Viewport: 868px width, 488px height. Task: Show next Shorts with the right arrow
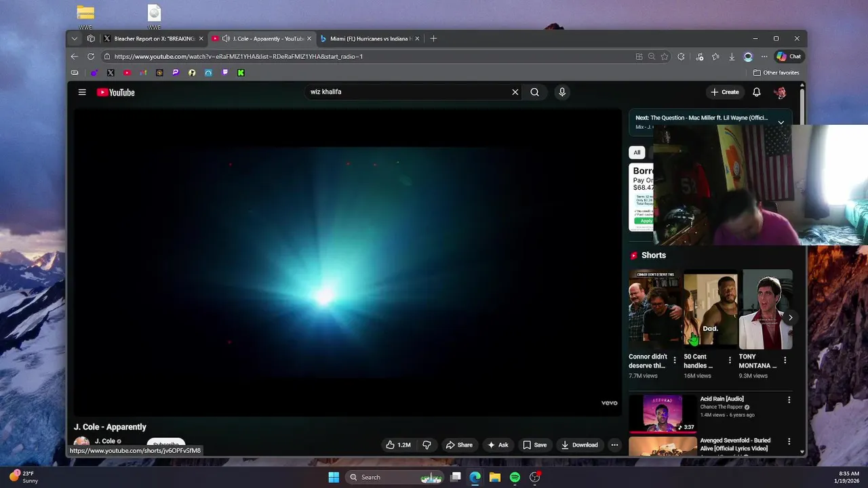tap(790, 317)
